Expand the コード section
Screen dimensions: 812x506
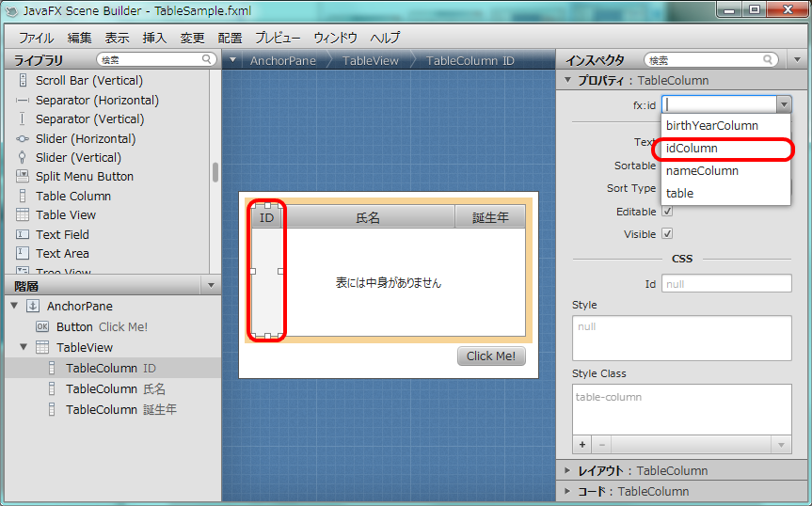[x=567, y=491]
